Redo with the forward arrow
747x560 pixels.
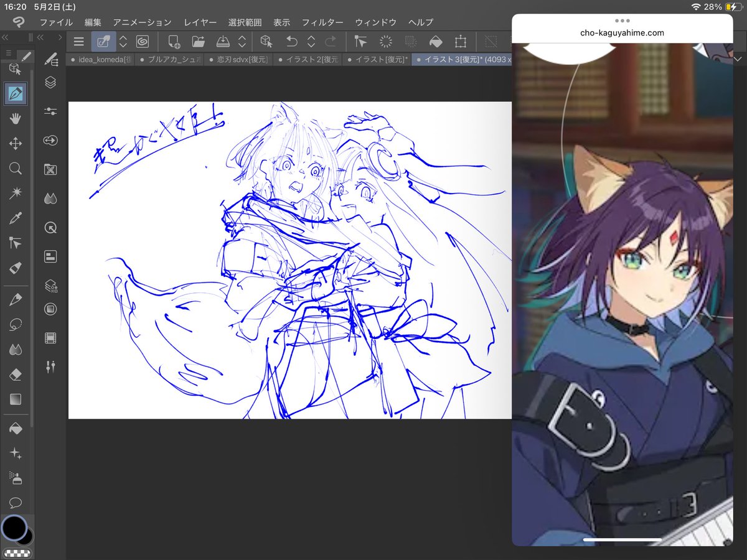pyautogui.click(x=331, y=42)
